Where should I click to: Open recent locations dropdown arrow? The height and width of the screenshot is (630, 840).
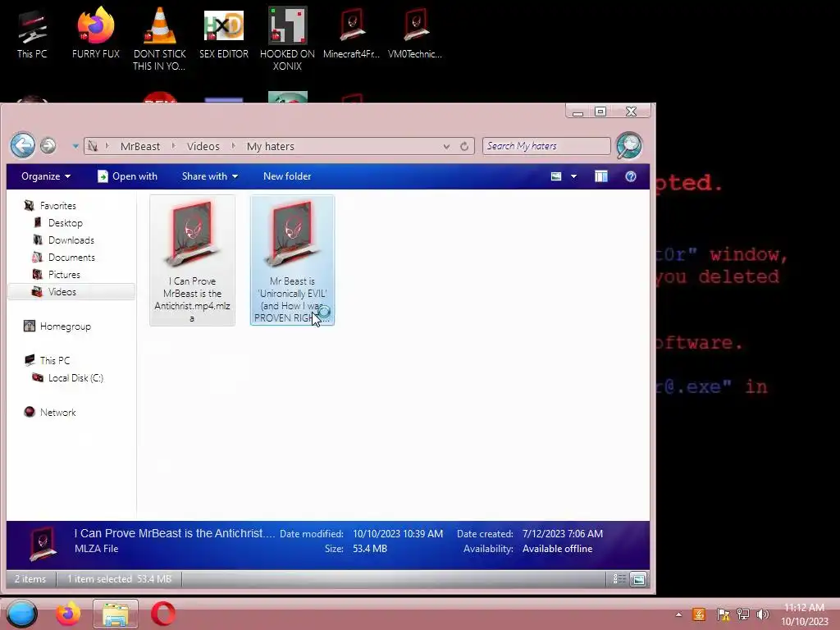coord(75,146)
